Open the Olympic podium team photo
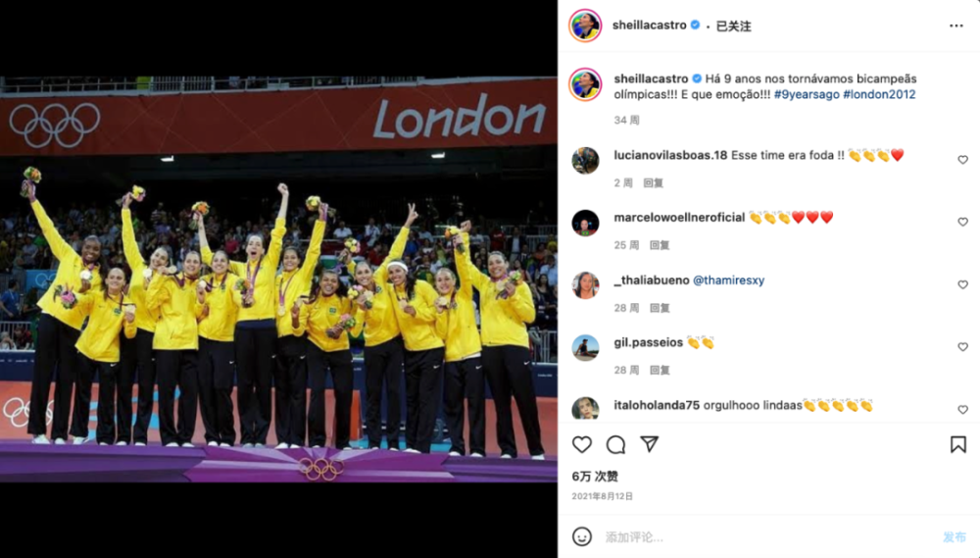Screen dimensions: 980x558 point(278,279)
